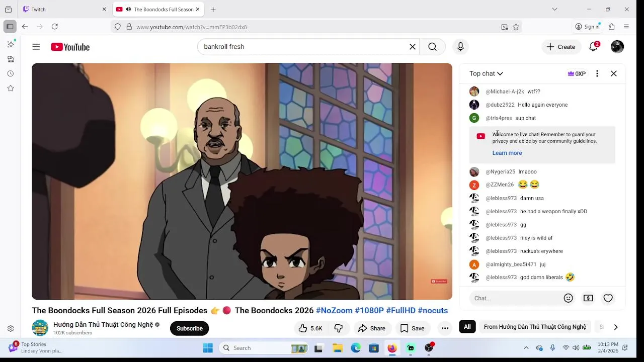The height and width of the screenshot is (362, 644).
Task: Show next filter chips with arrow
Action: pyautogui.click(x=616, y=327)
